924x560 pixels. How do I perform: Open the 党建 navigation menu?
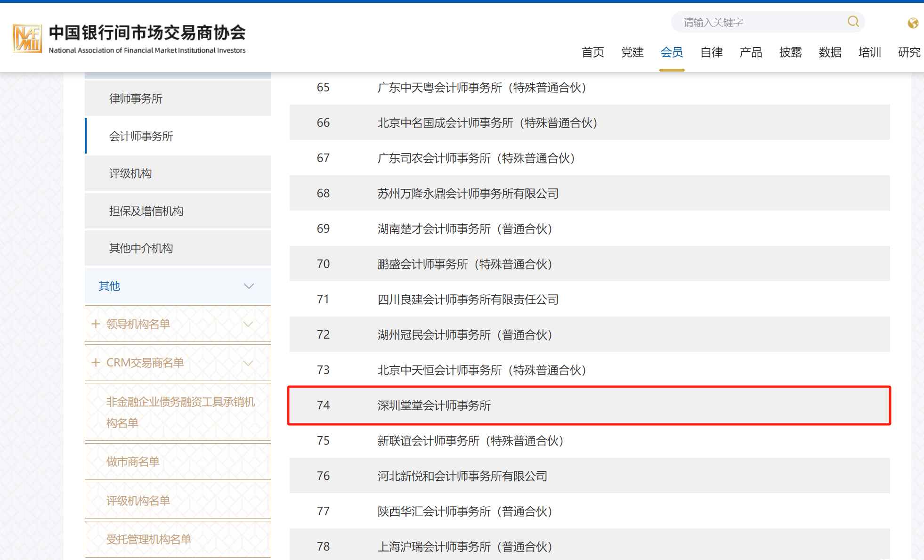[x=632, y=52]
